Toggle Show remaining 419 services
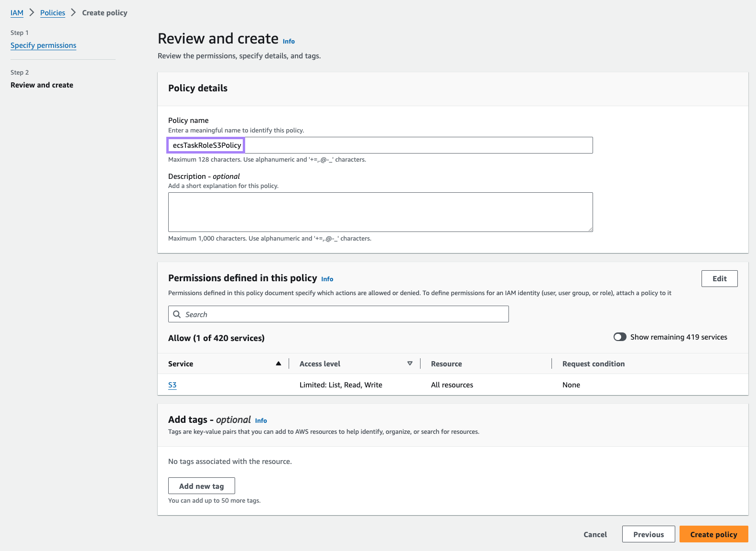Screen dimensions: 756x551 pos(620,337)
